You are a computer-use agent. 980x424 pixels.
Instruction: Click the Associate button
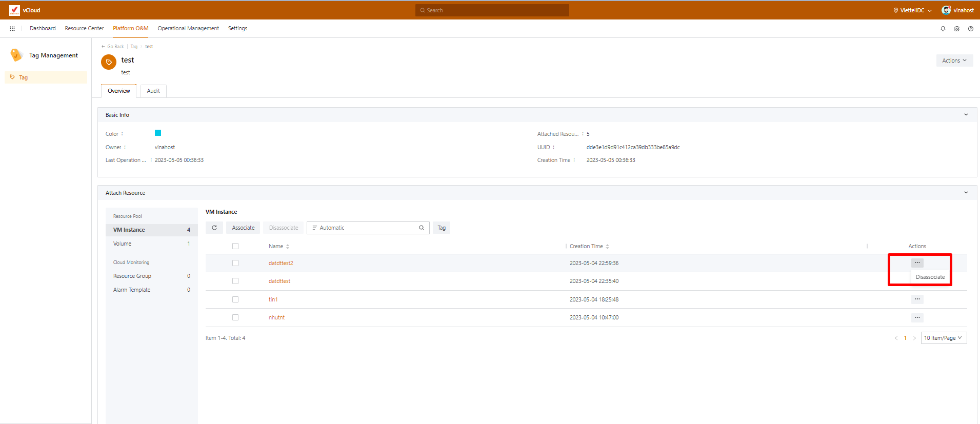[x=243, y=228]
